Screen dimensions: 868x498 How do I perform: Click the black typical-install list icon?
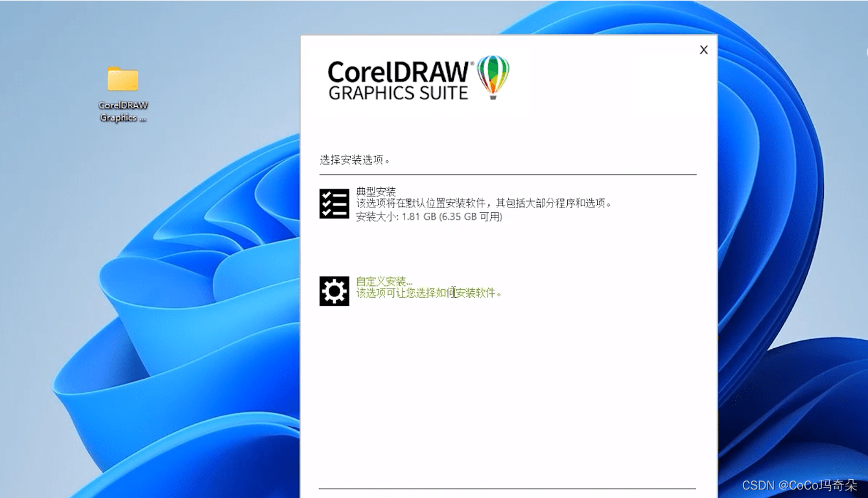coord(334,203)
